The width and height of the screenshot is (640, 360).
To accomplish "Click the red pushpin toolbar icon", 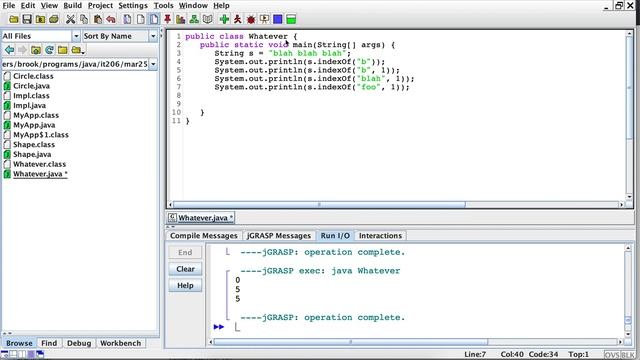I will (x=167, y=19).
